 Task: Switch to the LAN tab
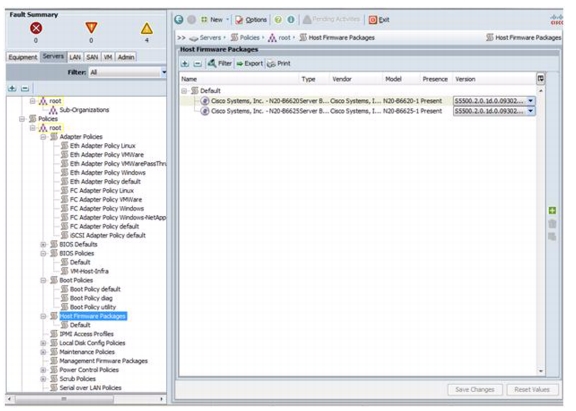[75, 57]
